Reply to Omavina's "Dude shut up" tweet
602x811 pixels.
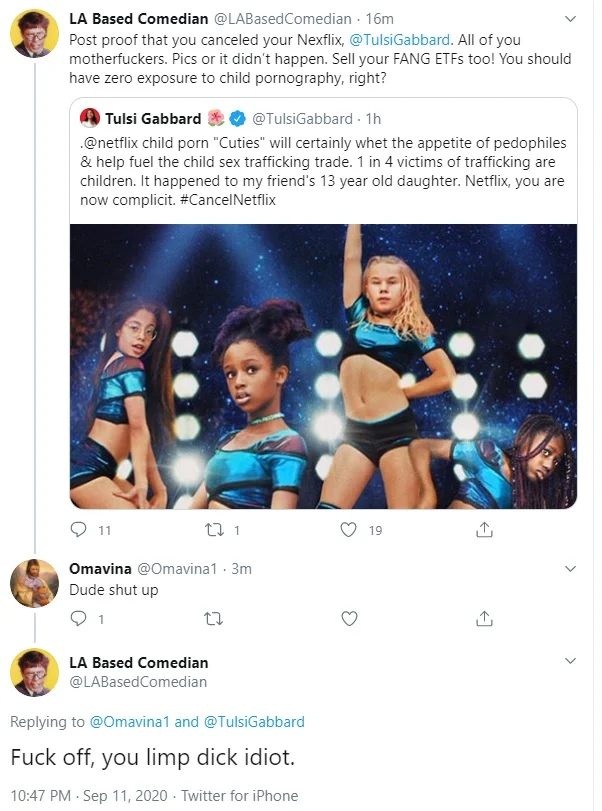point(78,618)
